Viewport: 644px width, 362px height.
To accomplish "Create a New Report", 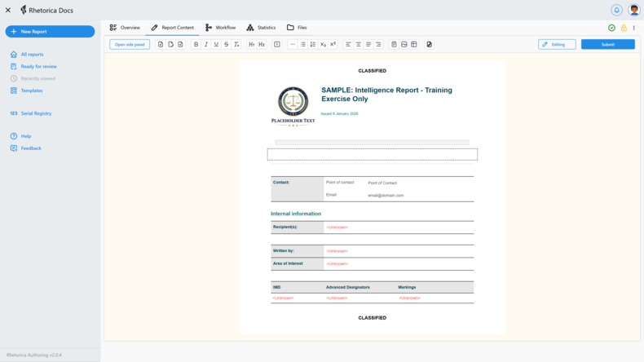I will point(50,32).
